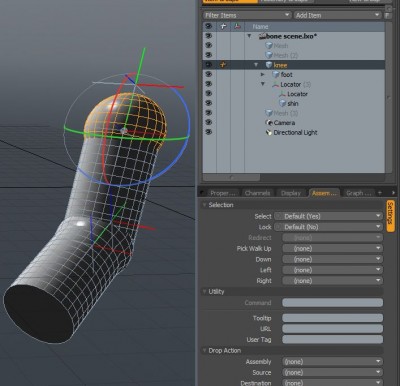
Task: Click the Tooltip input field
Action: tap(332, 318)
